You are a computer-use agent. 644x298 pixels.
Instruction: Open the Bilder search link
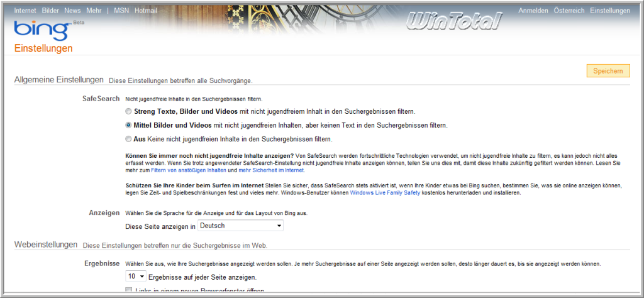50,11
